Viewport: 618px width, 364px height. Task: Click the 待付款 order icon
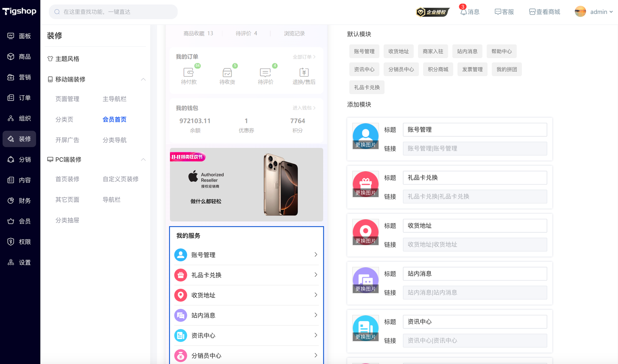pyautogui.click(x=188, y=73)
